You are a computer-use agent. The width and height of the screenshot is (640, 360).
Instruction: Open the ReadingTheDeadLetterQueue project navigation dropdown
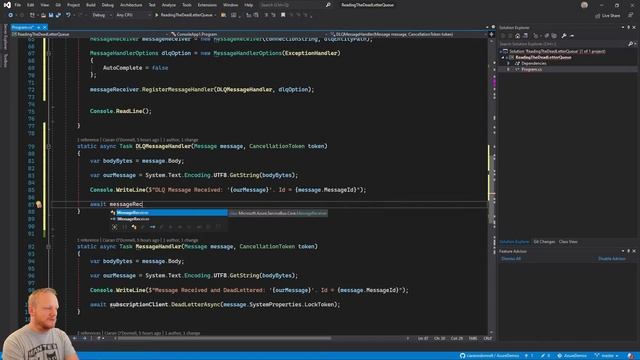tap(90, 34)
